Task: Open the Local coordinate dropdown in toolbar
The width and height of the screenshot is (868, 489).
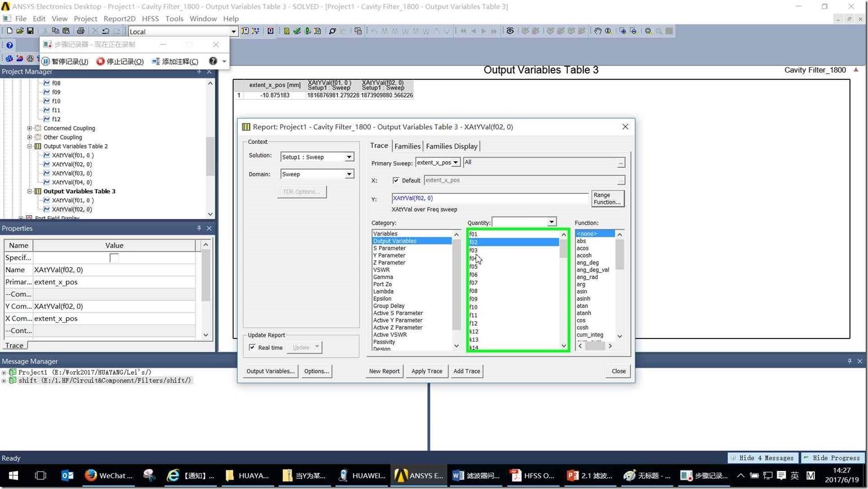Action: pyautogui.click(x=233, y=32)
